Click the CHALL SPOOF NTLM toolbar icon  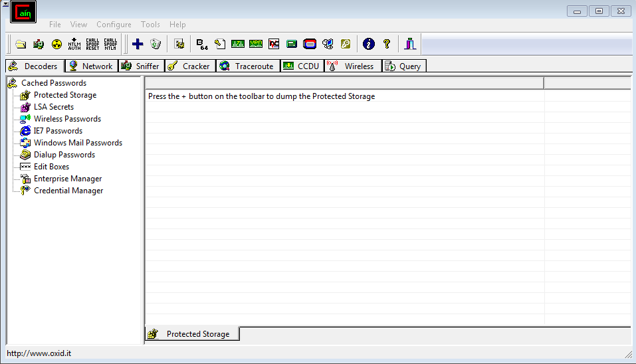(x=110, y=44)
